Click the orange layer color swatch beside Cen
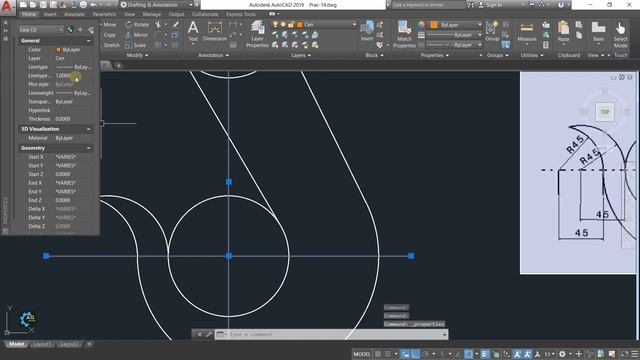This screenshot has height=360, width=640. [x=300, y=25]
